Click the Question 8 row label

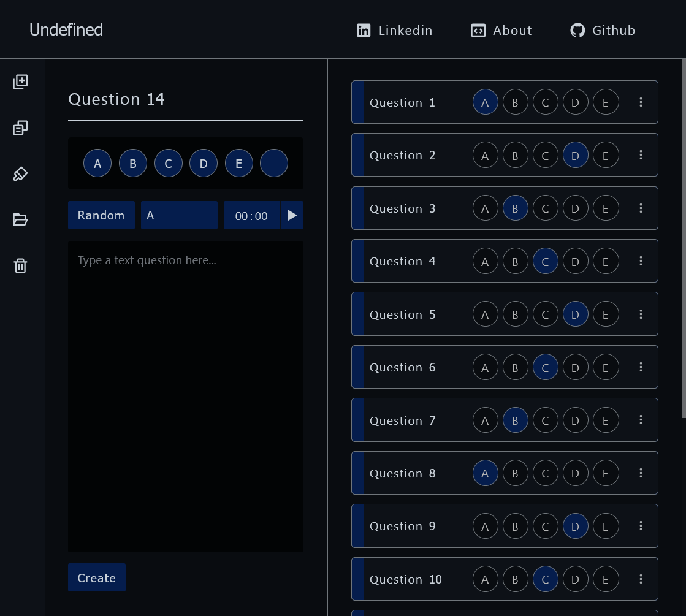click(402, 473)
